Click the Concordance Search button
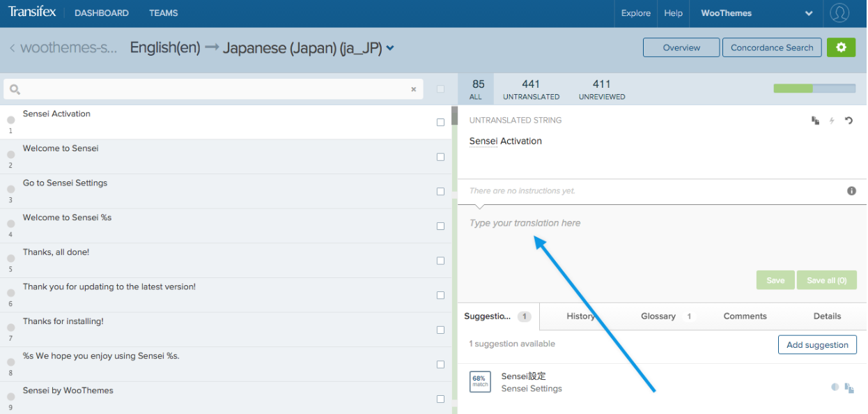Image resolution: width=868 pixels, height=414 pixels. point(772,47)
